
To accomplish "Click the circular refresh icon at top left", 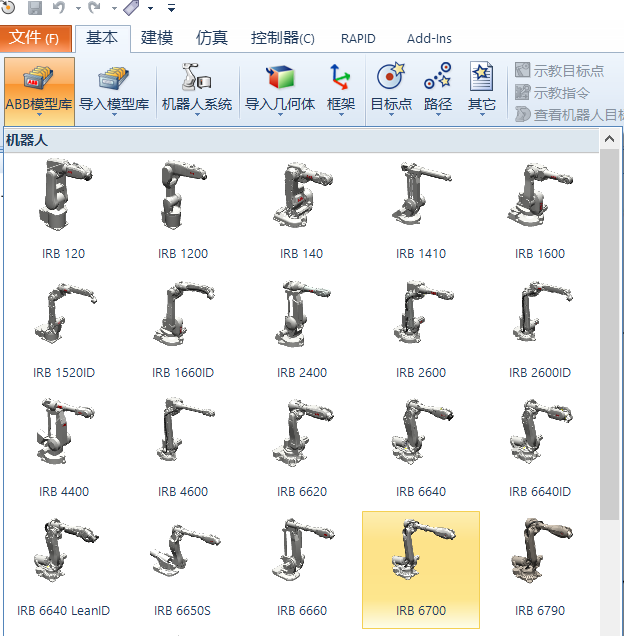I will [8, 7].
